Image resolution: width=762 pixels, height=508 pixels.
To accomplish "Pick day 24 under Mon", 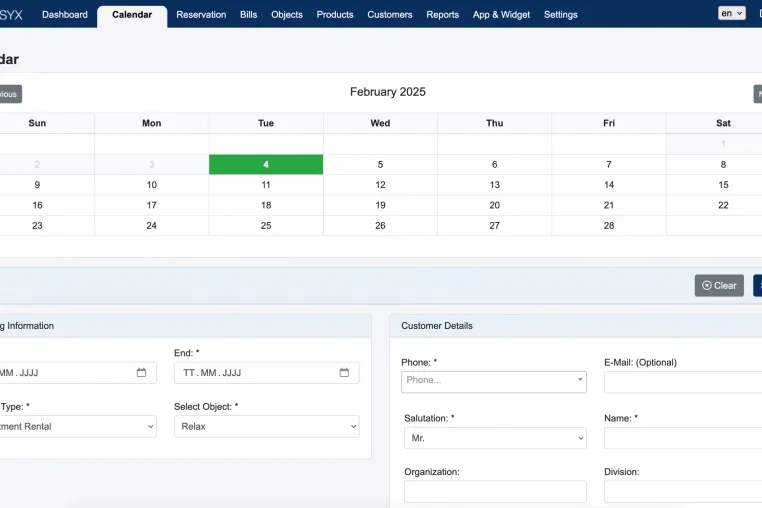I will [x=152, y=226].
